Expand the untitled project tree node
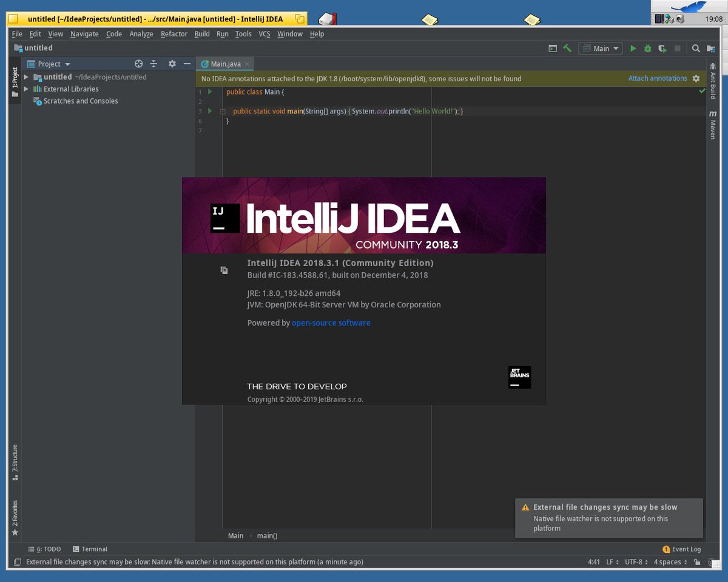 (26, 77)
